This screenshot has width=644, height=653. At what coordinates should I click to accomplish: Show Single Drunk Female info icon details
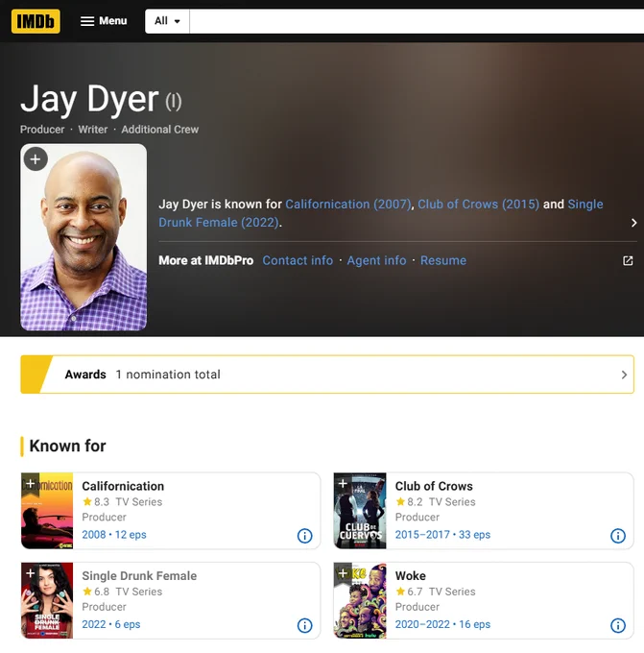pos(304,625)
